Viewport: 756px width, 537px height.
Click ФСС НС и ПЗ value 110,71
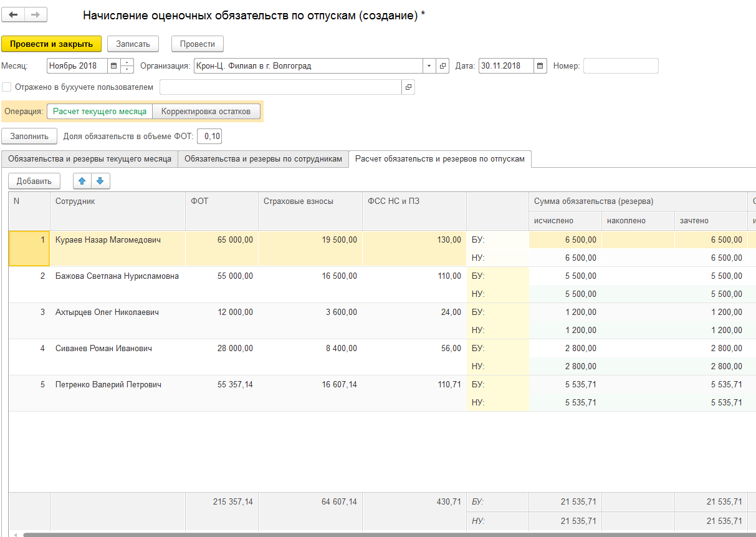click(x=451, y=384)
